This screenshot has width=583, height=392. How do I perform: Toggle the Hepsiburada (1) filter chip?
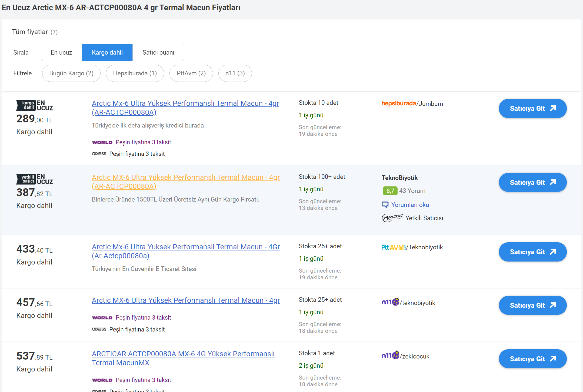[x=135, y=73]
